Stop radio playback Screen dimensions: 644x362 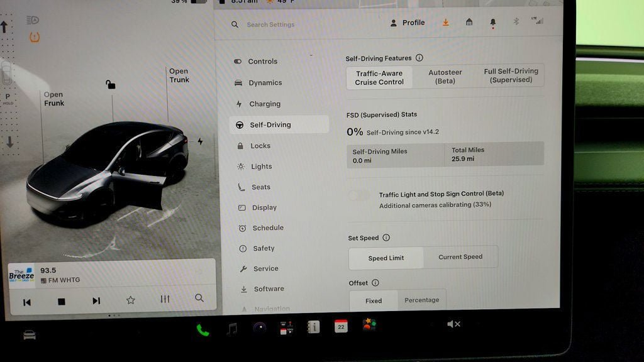62,302
